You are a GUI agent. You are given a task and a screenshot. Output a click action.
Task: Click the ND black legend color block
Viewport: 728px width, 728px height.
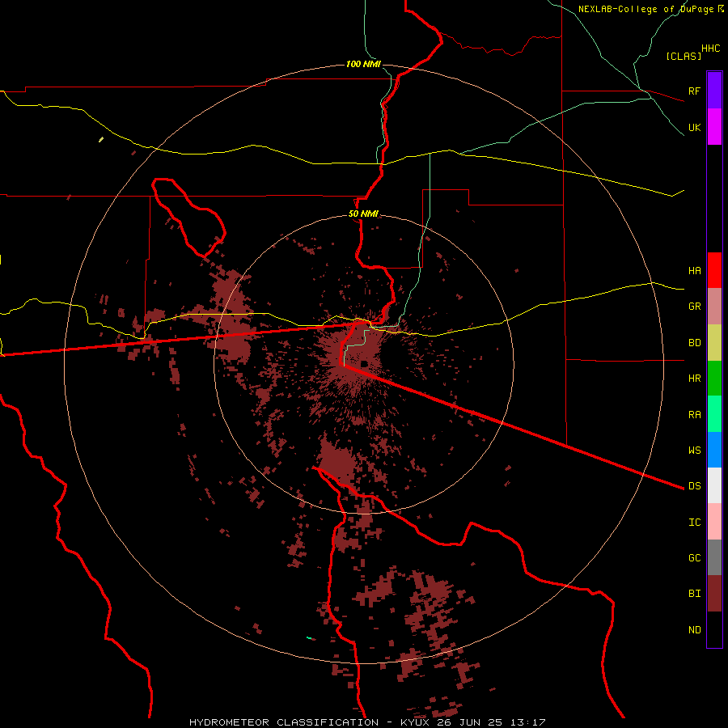click(714, 629)
